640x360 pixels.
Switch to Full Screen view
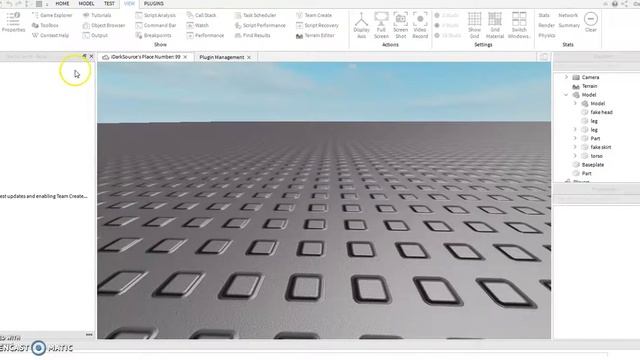pos(381,25)
